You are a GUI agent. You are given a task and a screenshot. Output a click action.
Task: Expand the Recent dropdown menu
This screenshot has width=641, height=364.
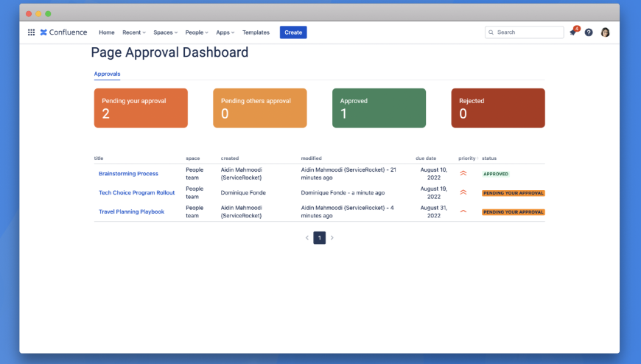(134, 32)
